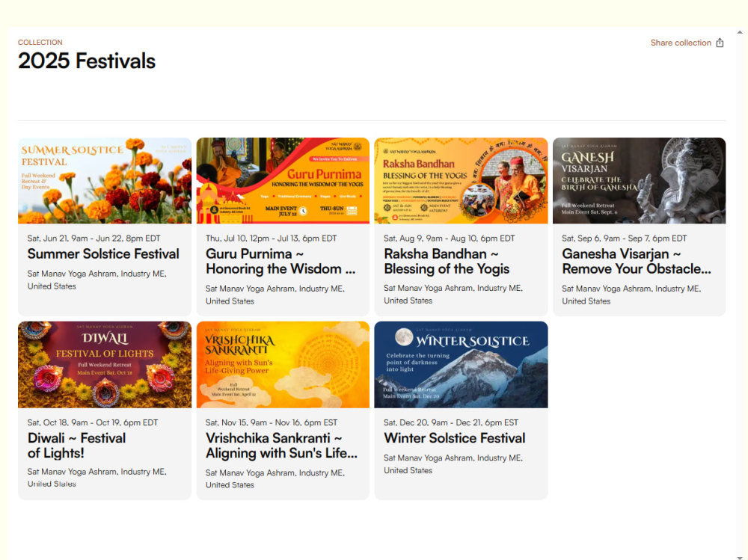The height and width of the screenshot is (560, 748).
Task: Open Guru Purnima ~ Honoring the Wisdom title
Action: point(280,262)
